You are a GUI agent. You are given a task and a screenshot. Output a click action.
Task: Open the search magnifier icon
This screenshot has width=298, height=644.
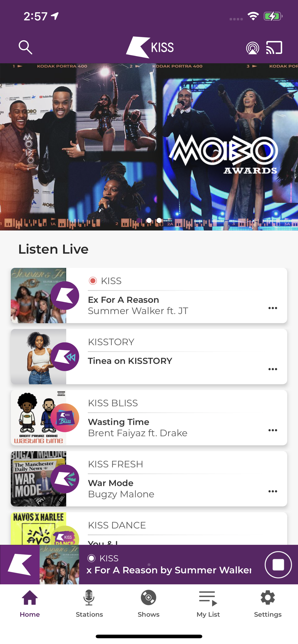[25, 47]
